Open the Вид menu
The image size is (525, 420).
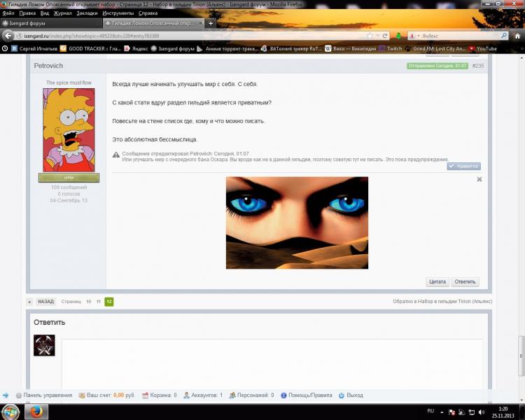coord(45,13)
